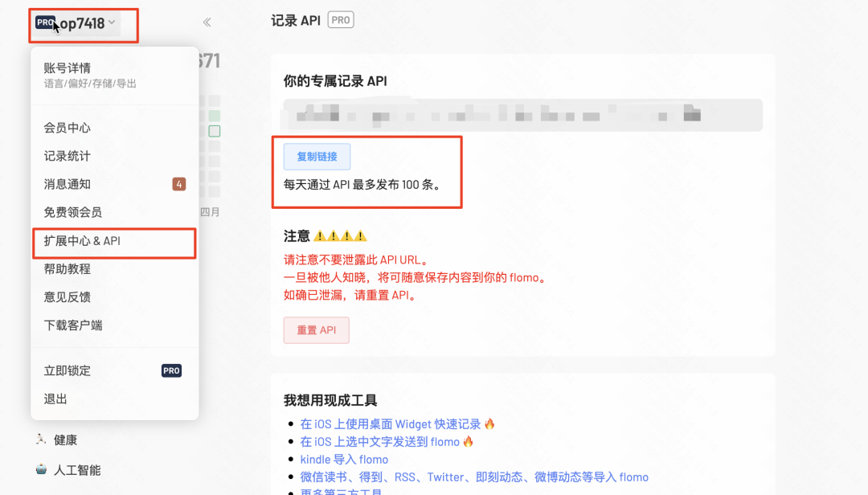Copy the API link with 复制链接
Image resolution: width=868 pixels, height=495 pixels.
(317, 157)
